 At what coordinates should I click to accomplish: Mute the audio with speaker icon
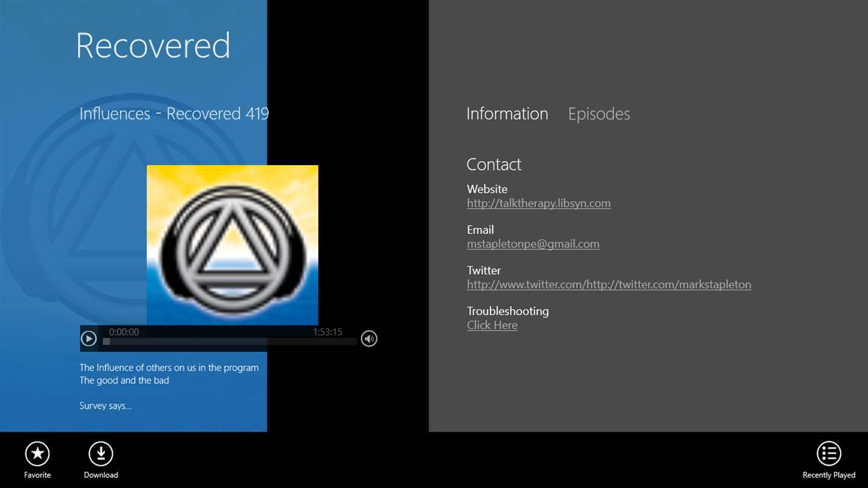(369, 339)
